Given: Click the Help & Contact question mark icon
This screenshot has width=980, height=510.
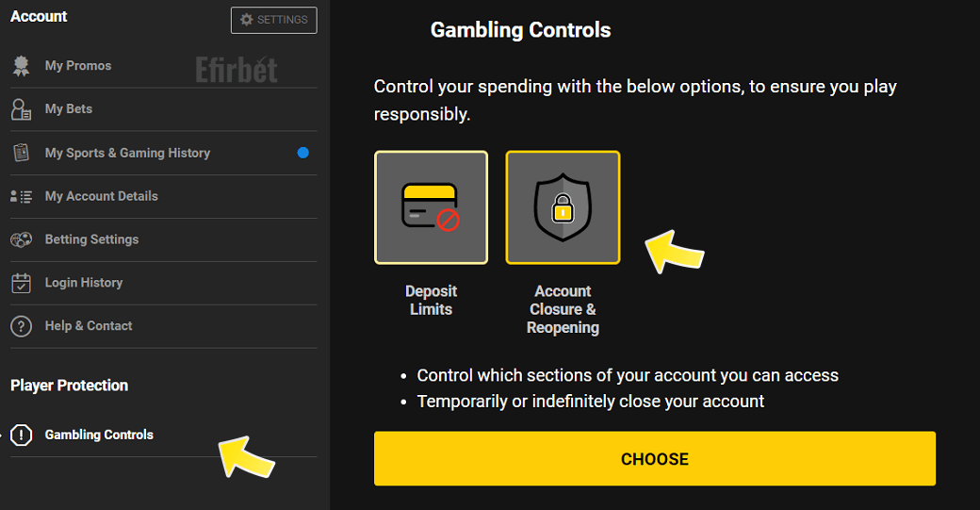Looking at the screenshot, I should tap(22, 326).
